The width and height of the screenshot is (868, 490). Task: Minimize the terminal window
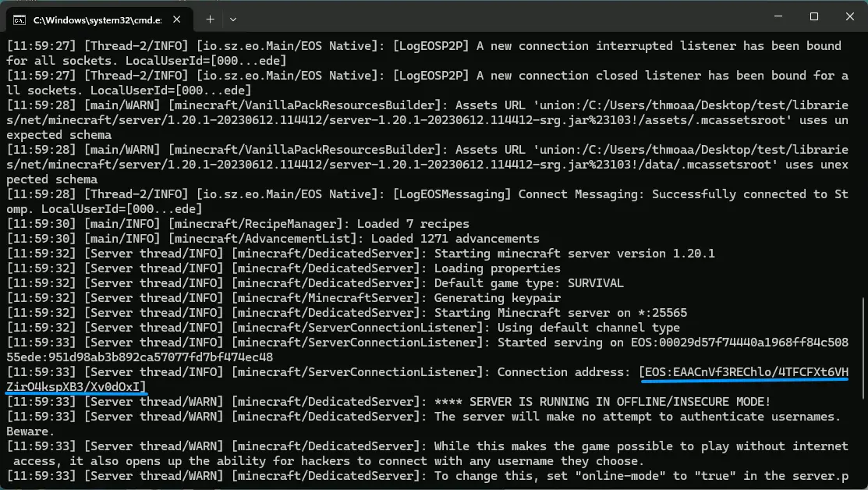click(x=778, y=16)
